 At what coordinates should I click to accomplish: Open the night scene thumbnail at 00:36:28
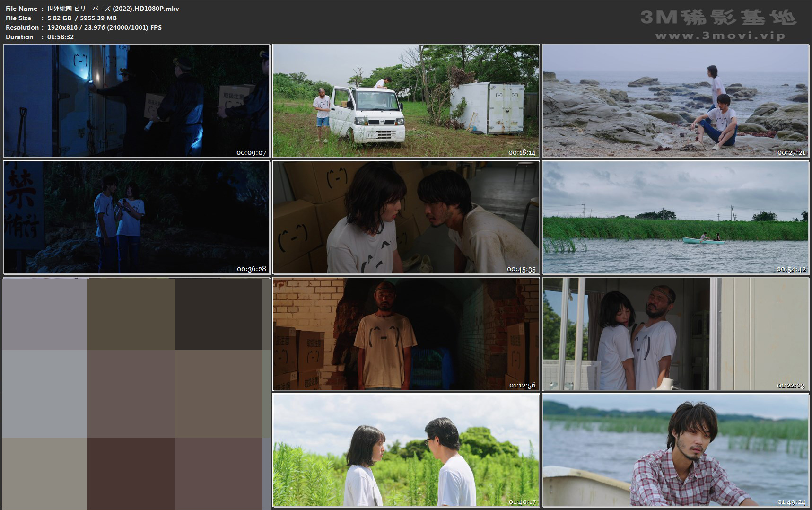[136, 217]
